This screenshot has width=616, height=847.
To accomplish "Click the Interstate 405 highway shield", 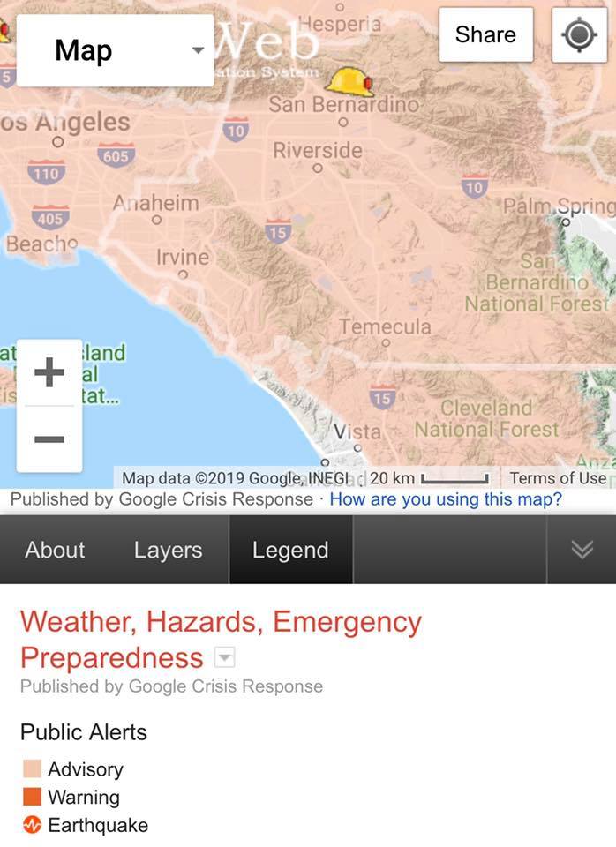I will [50, 218].
